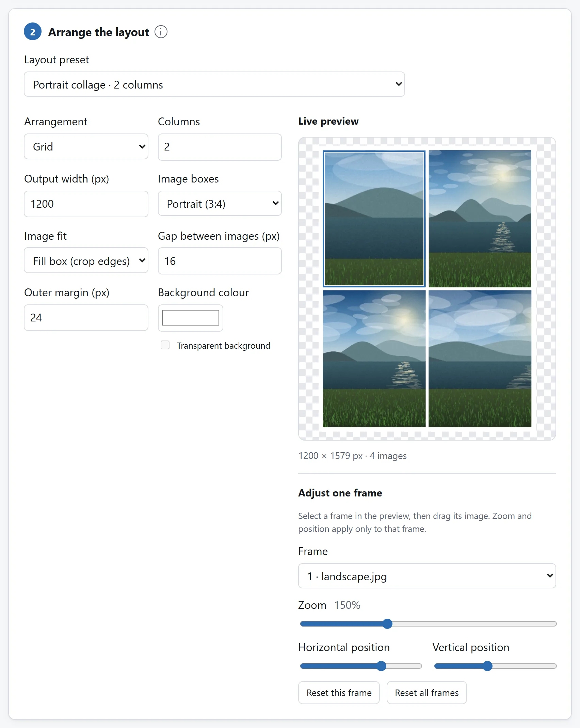
Task: Click the info icon beside Arrange the layout
Action: pyautogui.click(x=161, y=32)
